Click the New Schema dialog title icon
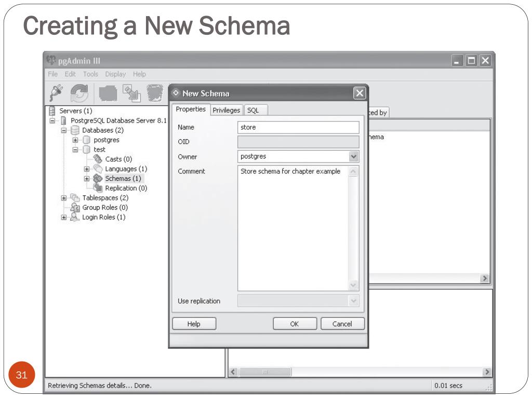The width and height of the screenshot is (532, 399). pos(176,92)
